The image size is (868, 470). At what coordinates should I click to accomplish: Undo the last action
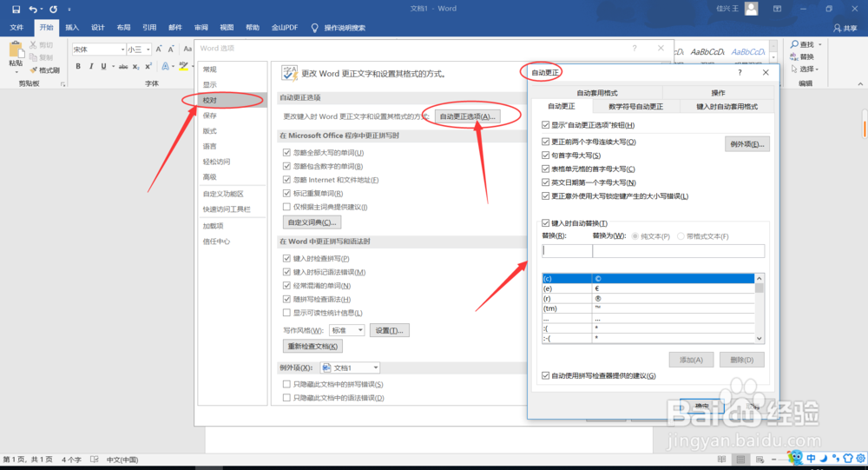(33, 9)
